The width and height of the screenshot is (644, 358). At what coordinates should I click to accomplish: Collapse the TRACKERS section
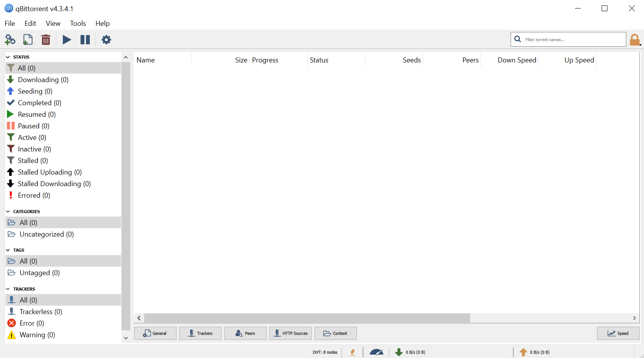pyautogui.click(x=8, y=289)
